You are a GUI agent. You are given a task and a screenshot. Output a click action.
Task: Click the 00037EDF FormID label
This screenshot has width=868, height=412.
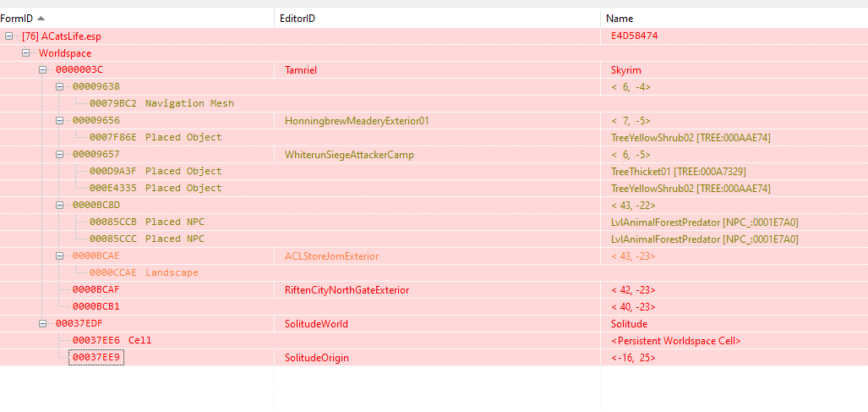pos(79,323)
